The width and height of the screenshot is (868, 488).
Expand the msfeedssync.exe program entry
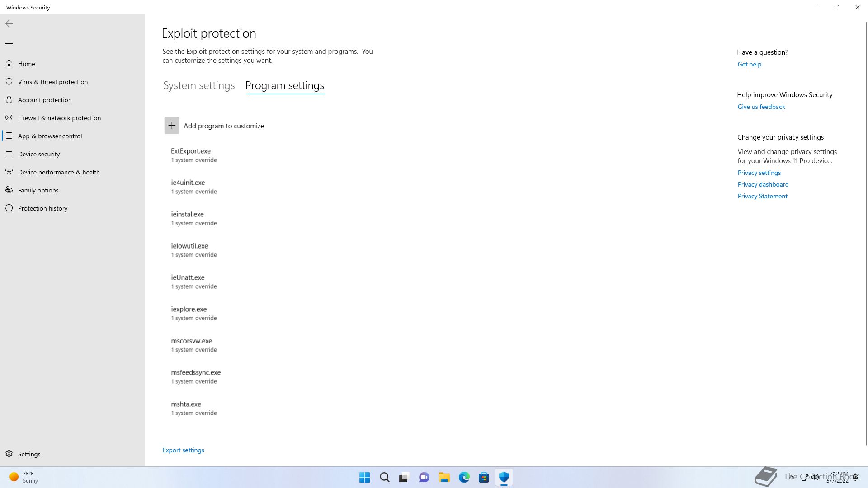point(196,376)
